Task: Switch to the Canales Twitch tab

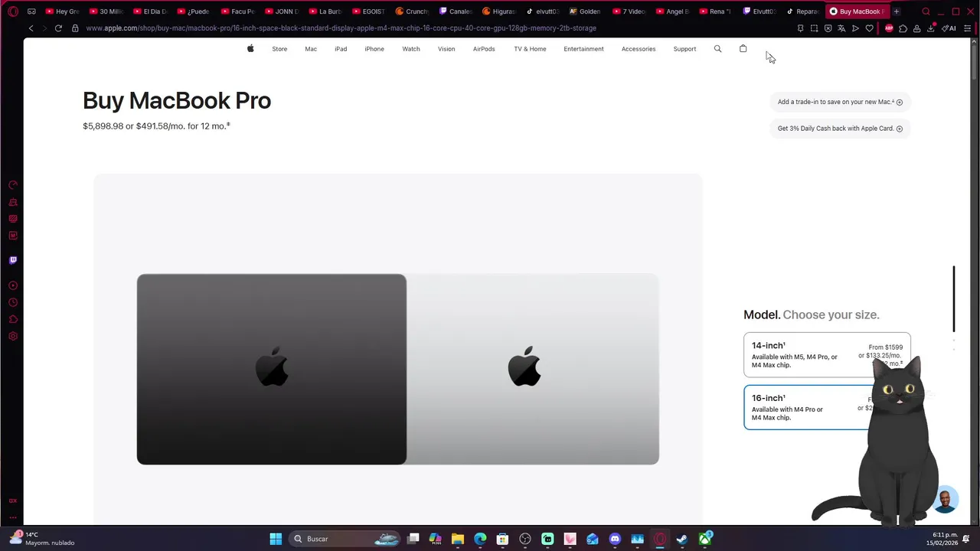Action: (456, 11)
